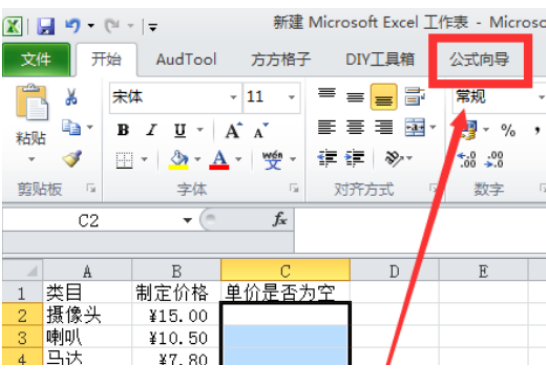Apply percent style button

point(508,131)
